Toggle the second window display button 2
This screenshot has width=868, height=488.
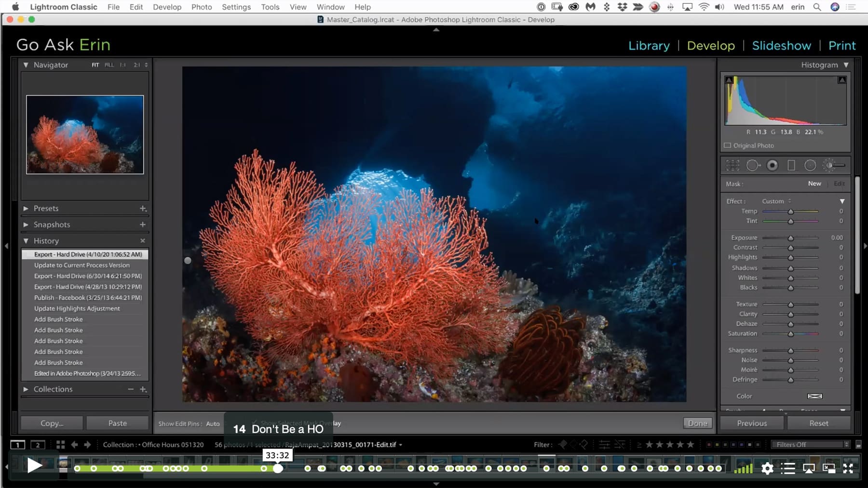click(38, 445)
